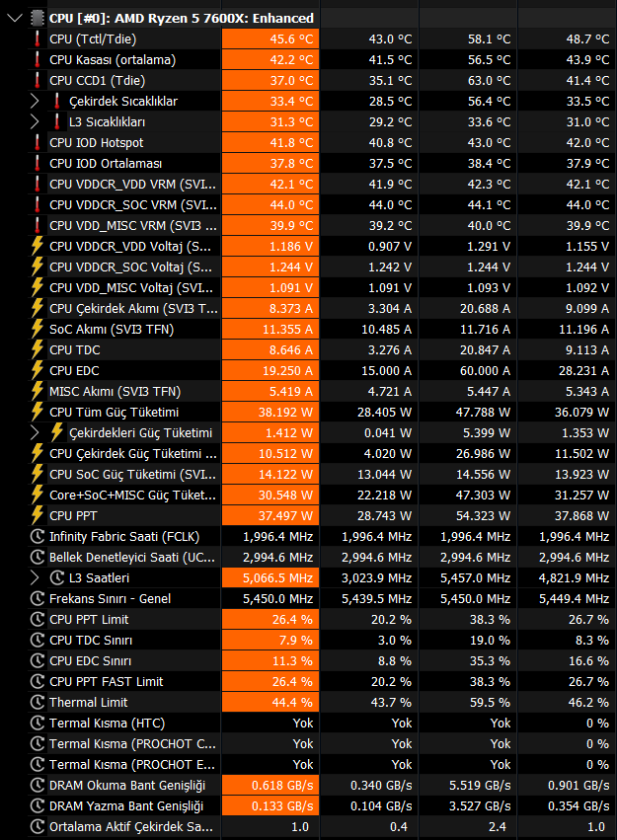Select the DRAM Yazma Bant Genişliği label
Screen dimensions: 617x840
point(126,806)
